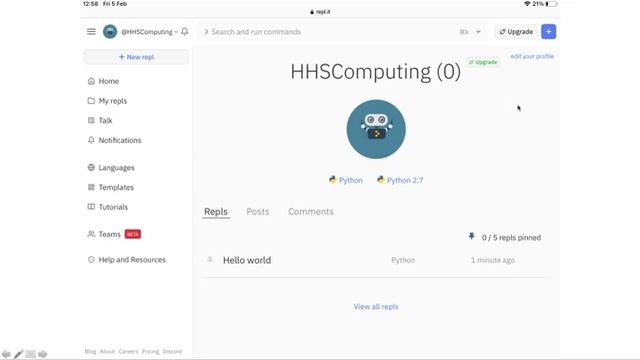Click the edit your profile link
The image size is (640, 360).
tap(532, 56)
